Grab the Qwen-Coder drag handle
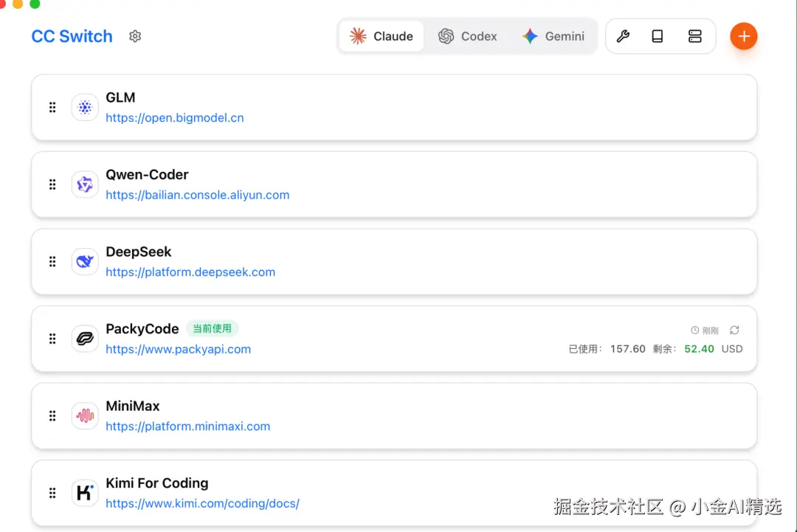This screenshot has width=797, height=532. click(x=52, y=184)
